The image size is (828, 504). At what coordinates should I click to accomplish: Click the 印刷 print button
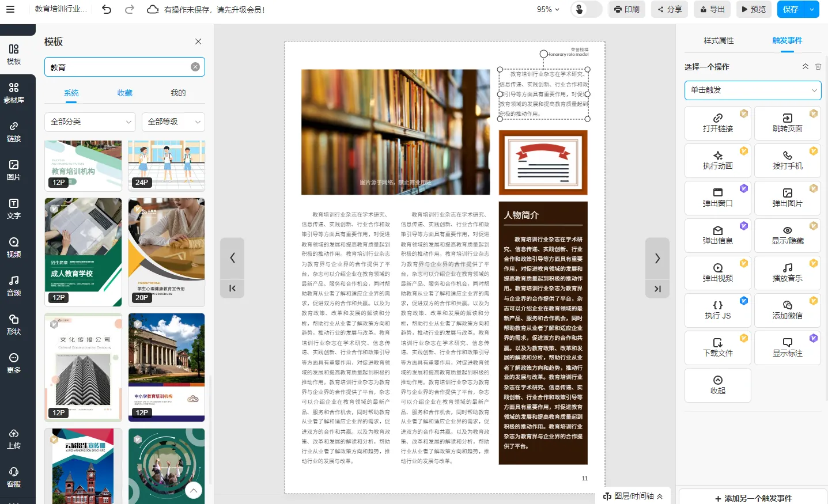(627, 9)
